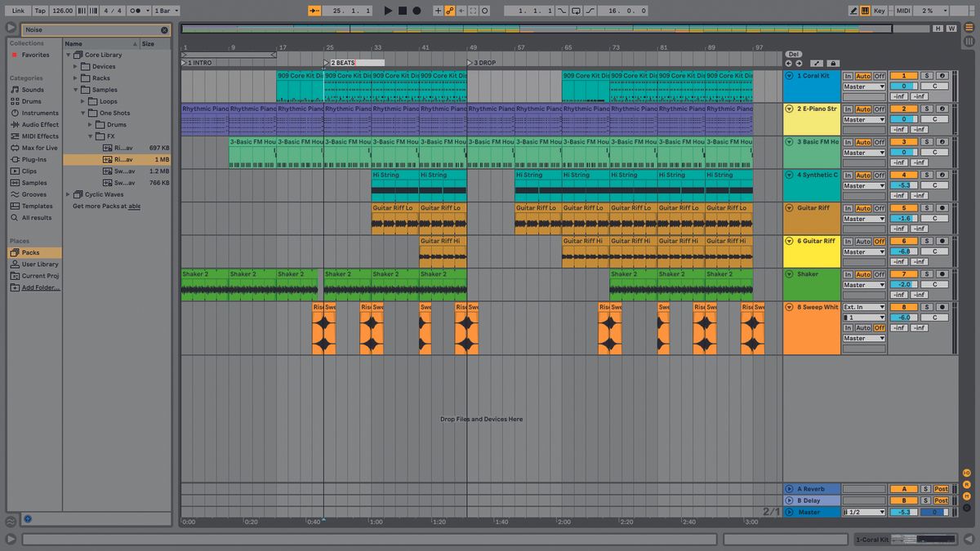Toggle Automation Arm in the transport bar

tap(450, 11)
